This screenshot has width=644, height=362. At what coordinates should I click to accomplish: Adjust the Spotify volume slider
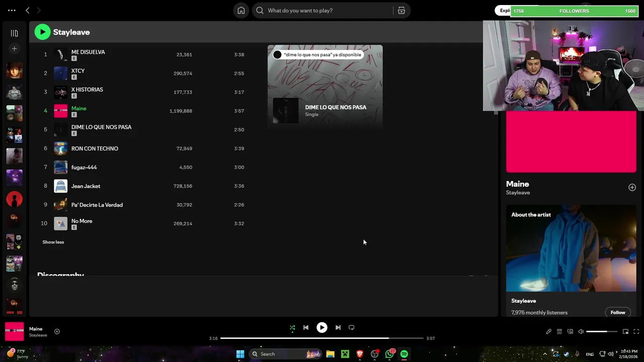pyautogui.click(x=602, y=332)
